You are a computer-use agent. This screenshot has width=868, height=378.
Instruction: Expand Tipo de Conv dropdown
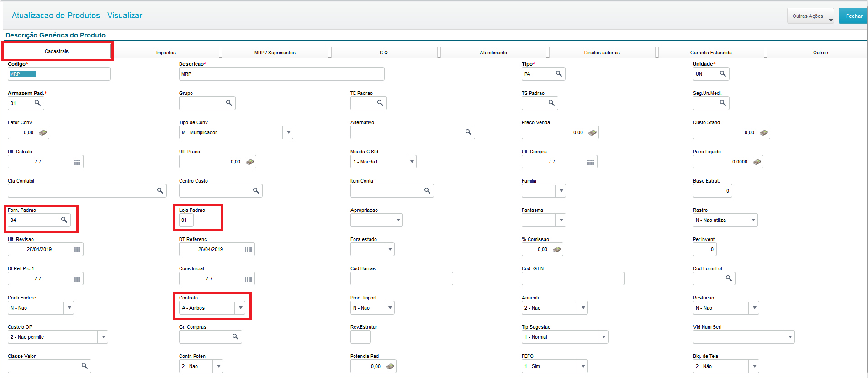coord(288,132)
